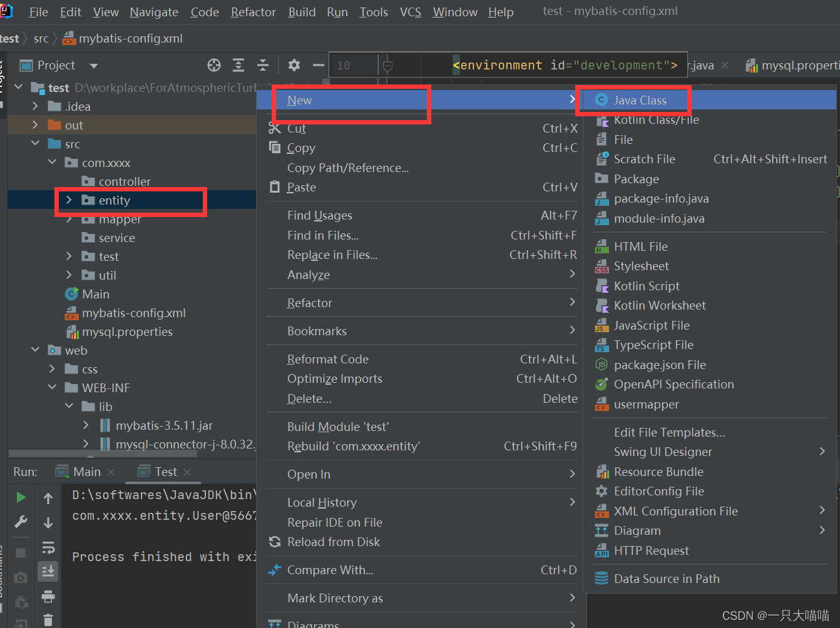Screen dimensions: 840x628
Task: Select JavaScript File entry
Action: pos(710,325)
